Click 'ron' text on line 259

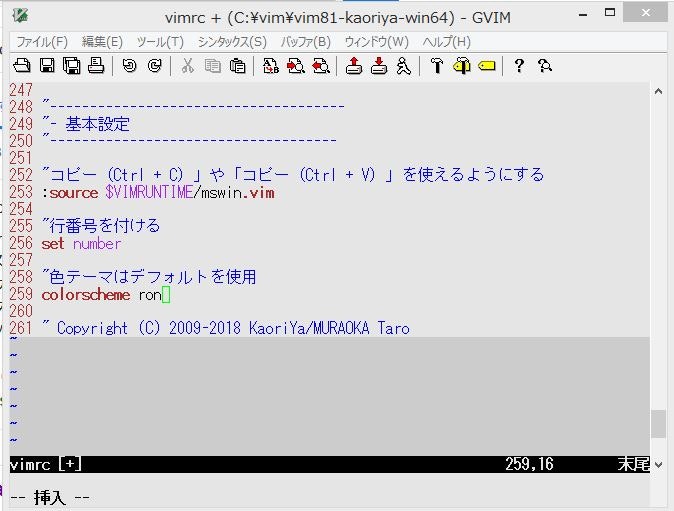(x=150, y=295)
